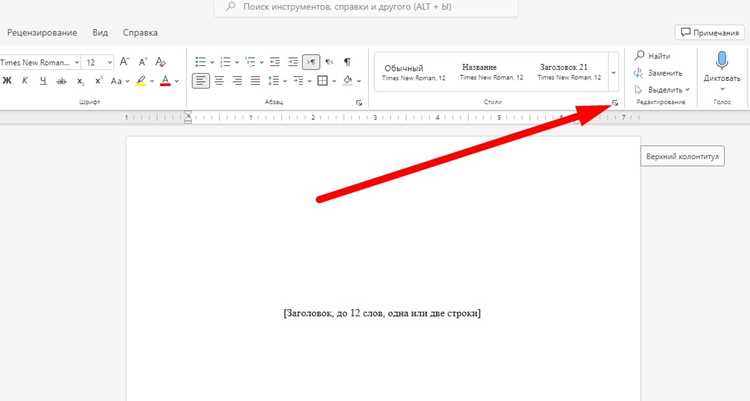Screen dimensions: 750x401
Task: Open the highlight color dropdown arrow
Action: coord(152,81)
